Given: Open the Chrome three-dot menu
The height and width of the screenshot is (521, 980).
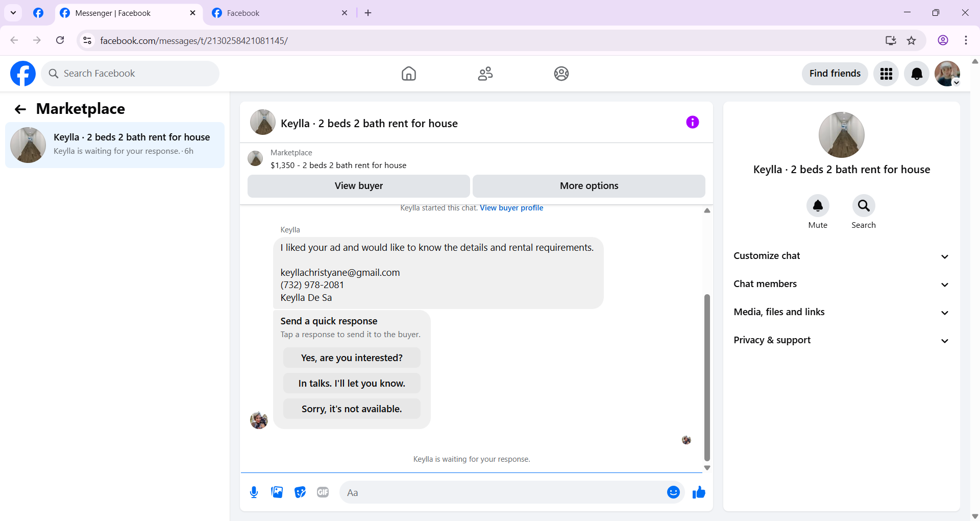Looking at the screenshot, I should click(966, 40).
